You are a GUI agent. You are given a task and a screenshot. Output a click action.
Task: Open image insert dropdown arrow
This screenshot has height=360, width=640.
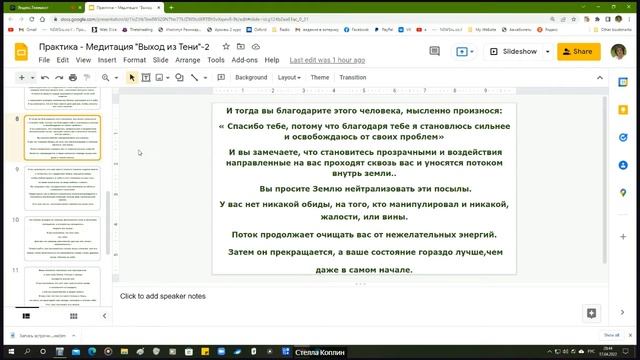(x=168, y=78)
